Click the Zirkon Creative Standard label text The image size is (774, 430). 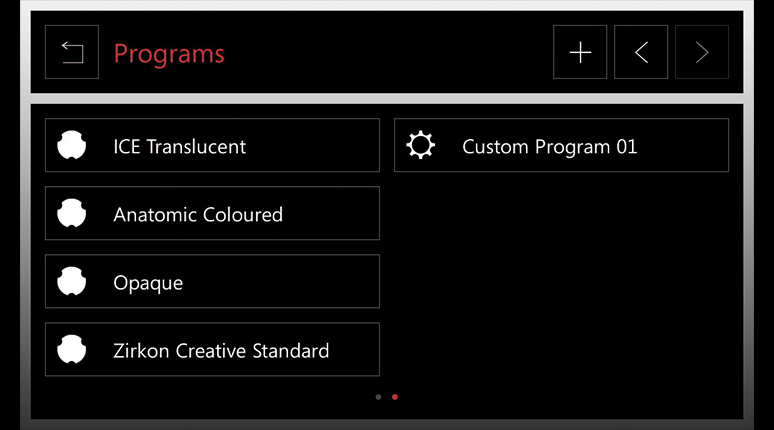click(221, 351)
